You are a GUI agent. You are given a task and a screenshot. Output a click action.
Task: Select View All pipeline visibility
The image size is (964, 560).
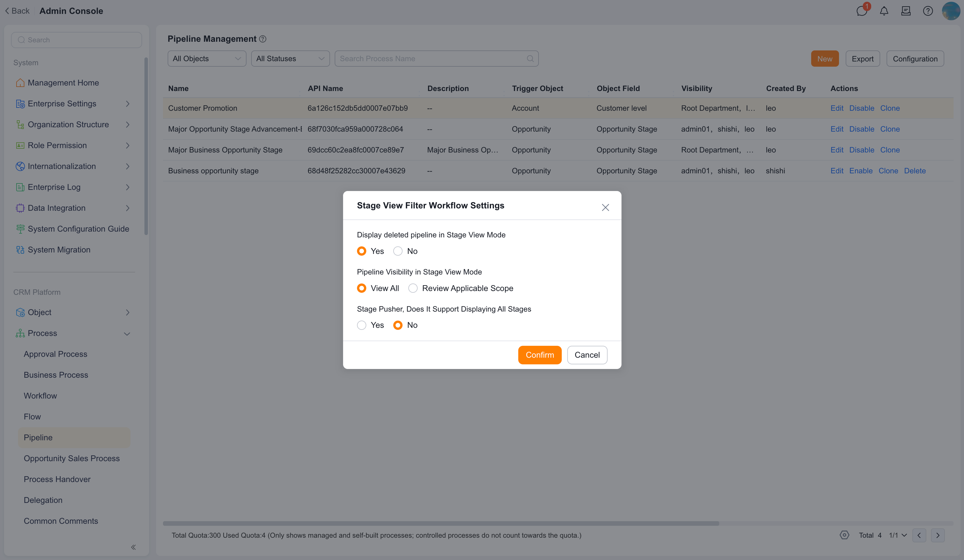pos(361,288)
